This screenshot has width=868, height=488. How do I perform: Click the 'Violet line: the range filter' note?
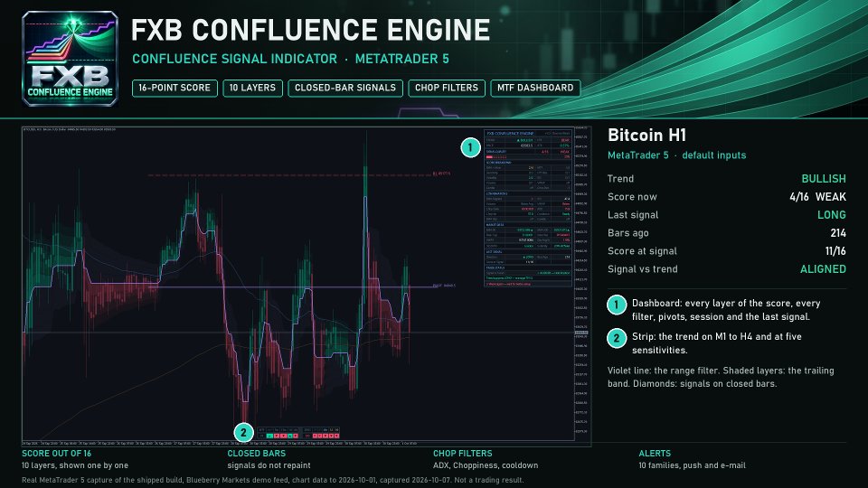point(721,377)
